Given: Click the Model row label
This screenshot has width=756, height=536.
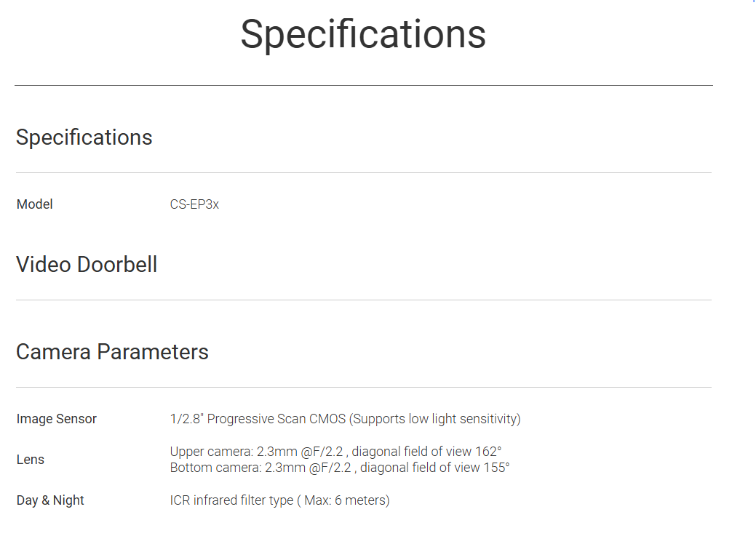Looking at the screenshot, I should point(35,204).
